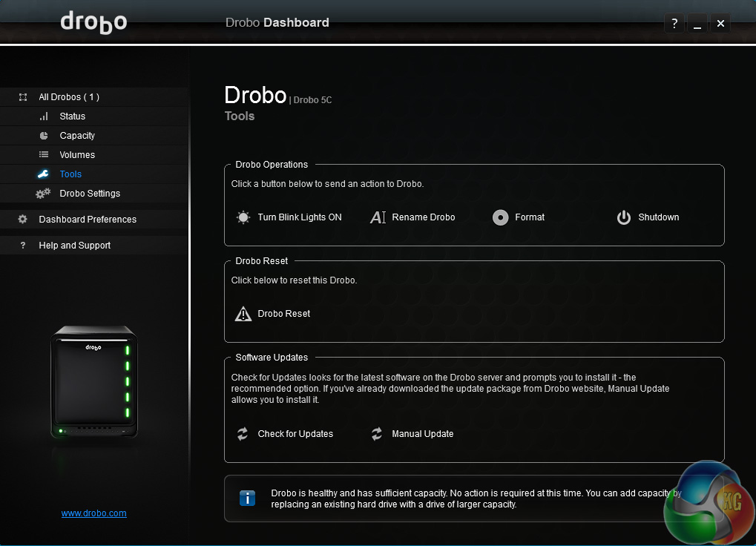Click the Shutdown label button

(x=658, y=217)
